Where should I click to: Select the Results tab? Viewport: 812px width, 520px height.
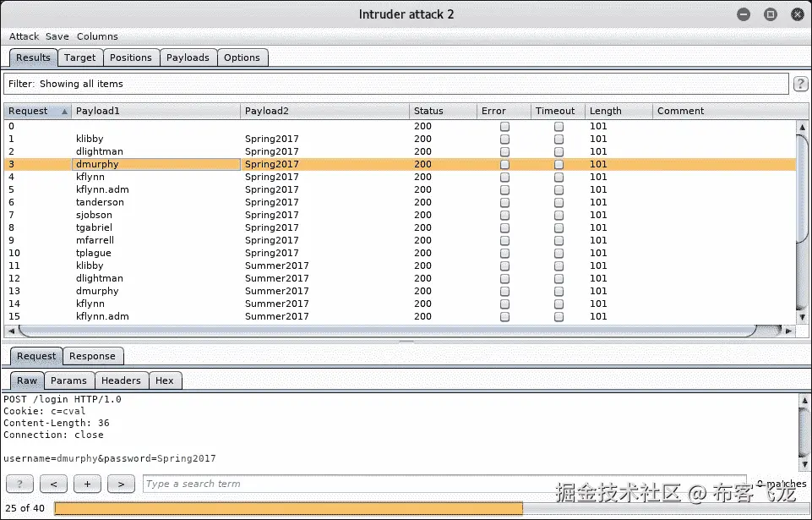(33, 57)
